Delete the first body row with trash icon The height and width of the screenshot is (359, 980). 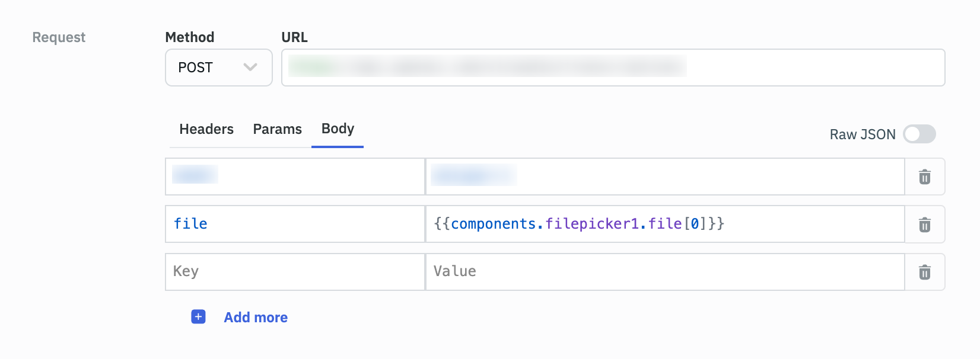(924, 177)
